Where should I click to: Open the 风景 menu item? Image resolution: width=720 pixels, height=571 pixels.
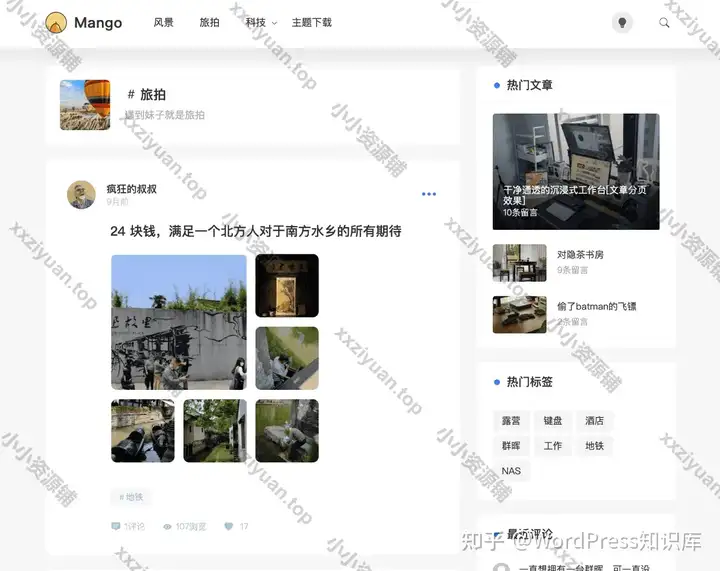tap(163, 22)
